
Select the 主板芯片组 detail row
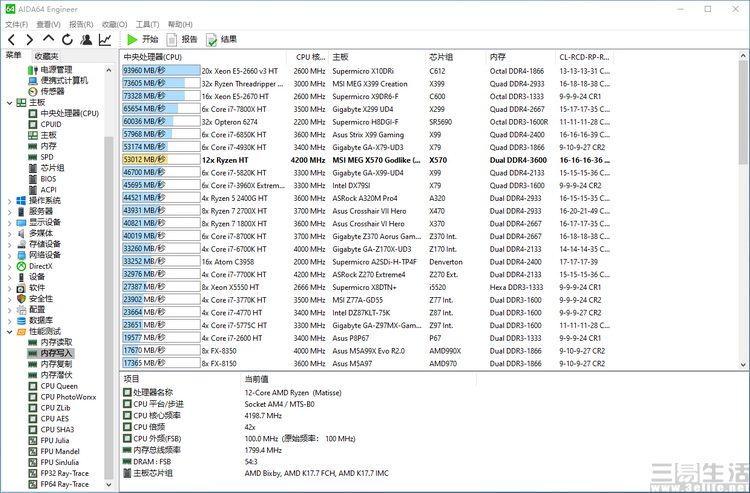(x=299, y=473)
